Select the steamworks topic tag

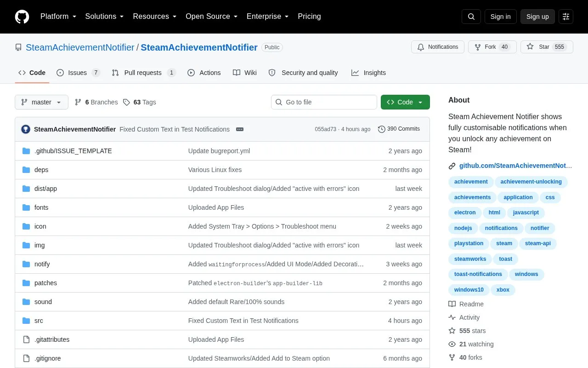coord(470,259)
